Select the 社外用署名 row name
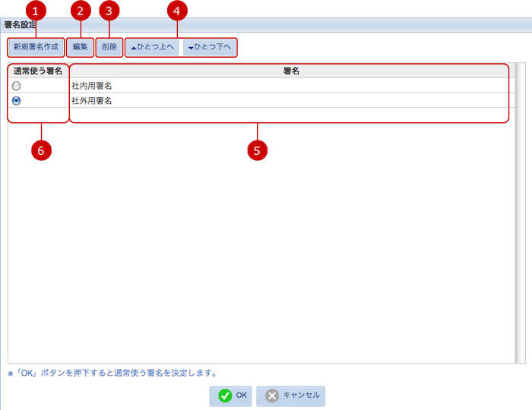This screenshot has height=410, width=532. [92, 100]
